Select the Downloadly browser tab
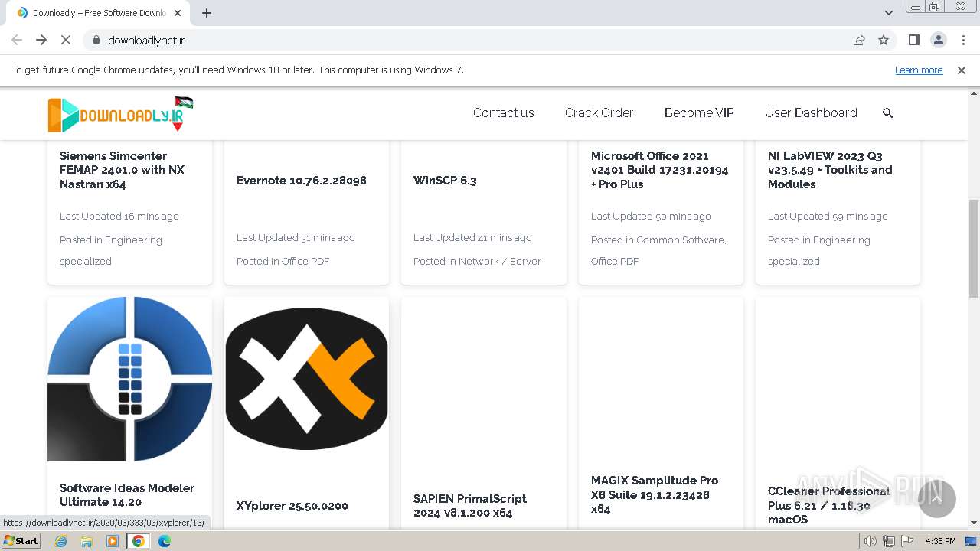 (x=98, y=13)
